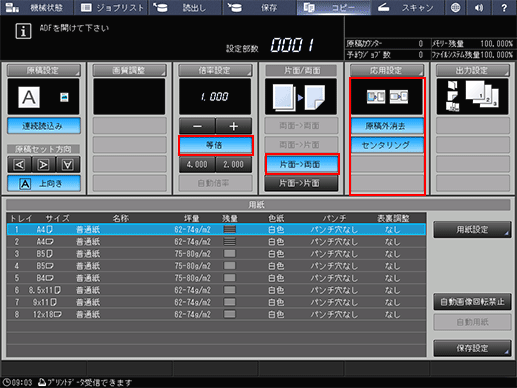Toggle センタリング centering option
517x388 pixels.
pyautogui.click(x=386, y=145)
